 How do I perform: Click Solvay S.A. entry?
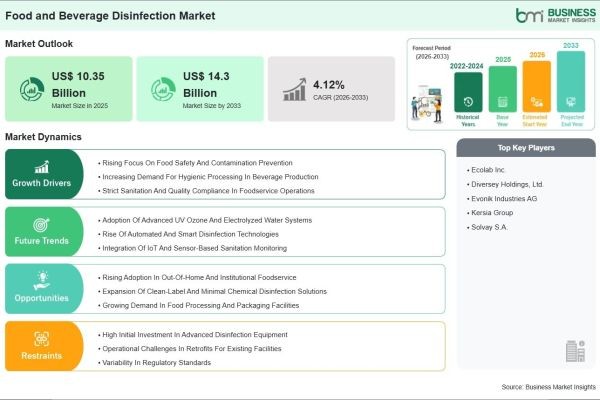(489, 227)
